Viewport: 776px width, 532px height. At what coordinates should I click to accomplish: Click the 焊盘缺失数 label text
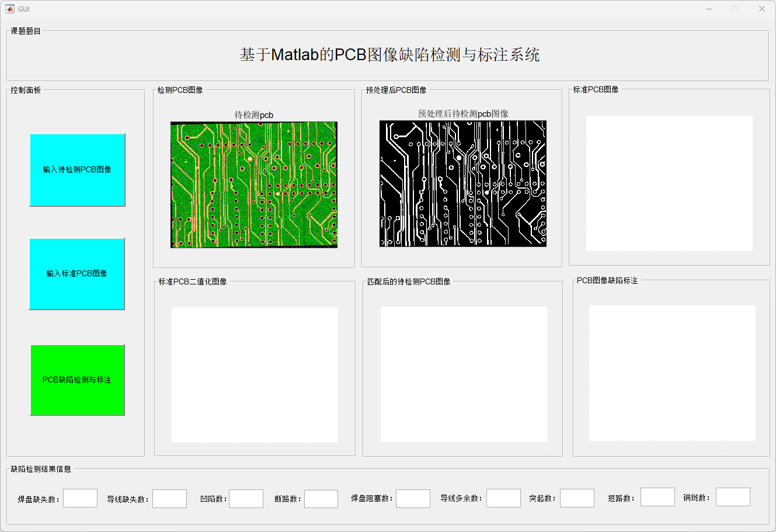[39, 499]
